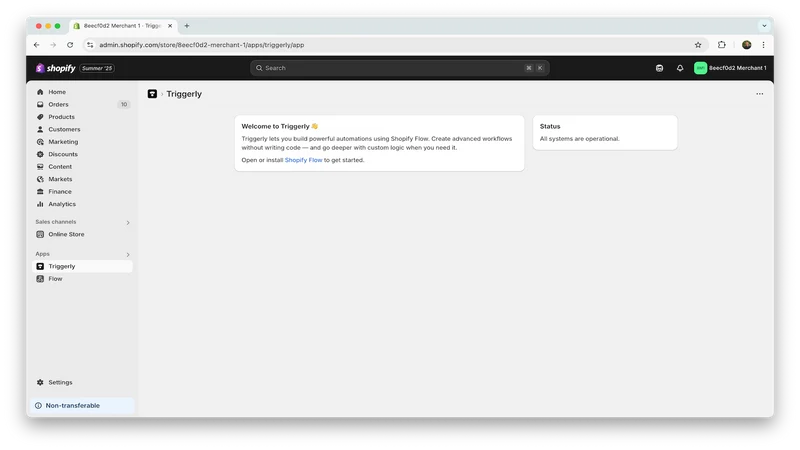800x450 pixels.
Task: Open the sidekick assistant icon in the top bar
Action: 659,68
